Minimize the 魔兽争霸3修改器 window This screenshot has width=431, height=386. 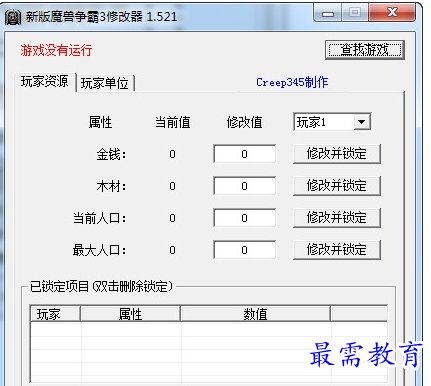[328, 13]
